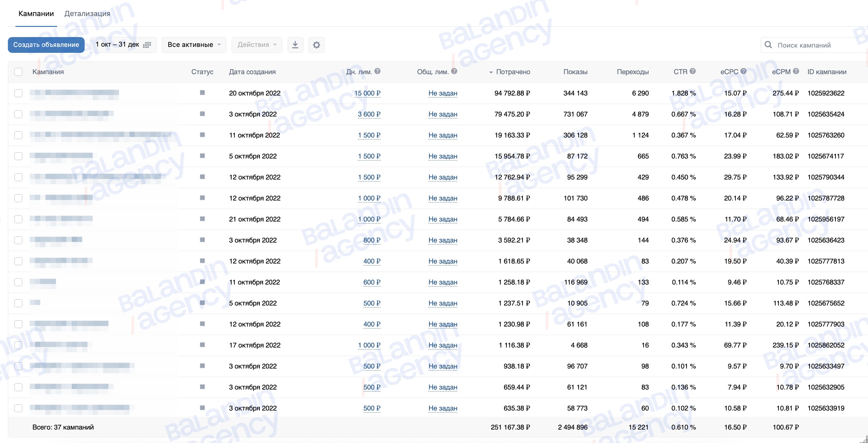Click the 1.828 % CTR value
The width and height of the screenshot is (868, 443).
[683, 93]
